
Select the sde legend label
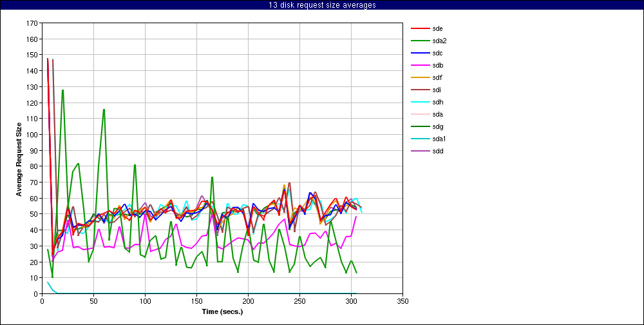click(437, 28)
